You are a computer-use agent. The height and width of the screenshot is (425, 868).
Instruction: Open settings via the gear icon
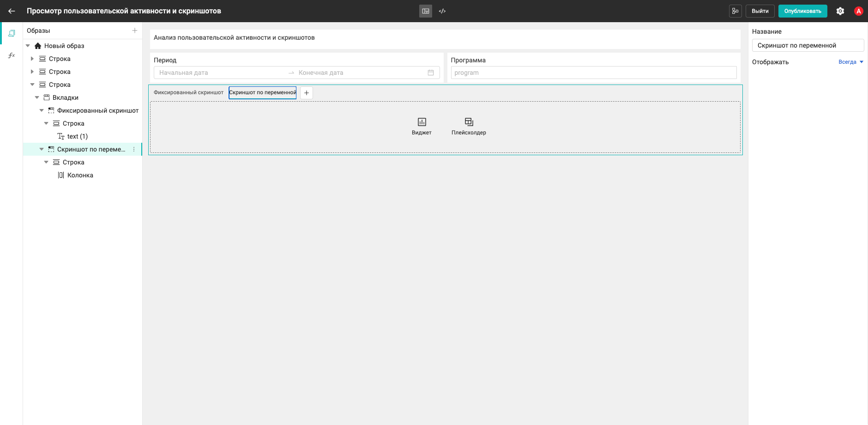click(840, 11)
